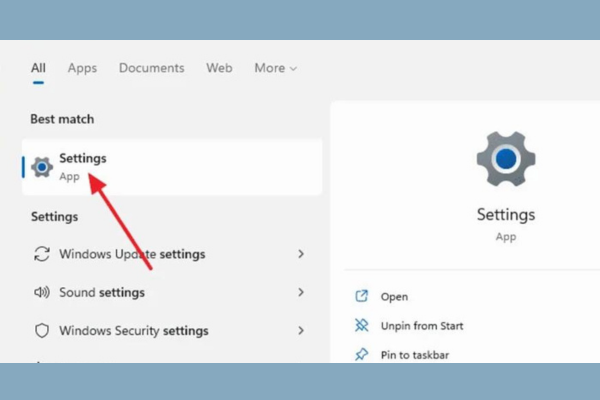Choose Pin to taskbar
This screenshot has width=600, height=400.
415,355
